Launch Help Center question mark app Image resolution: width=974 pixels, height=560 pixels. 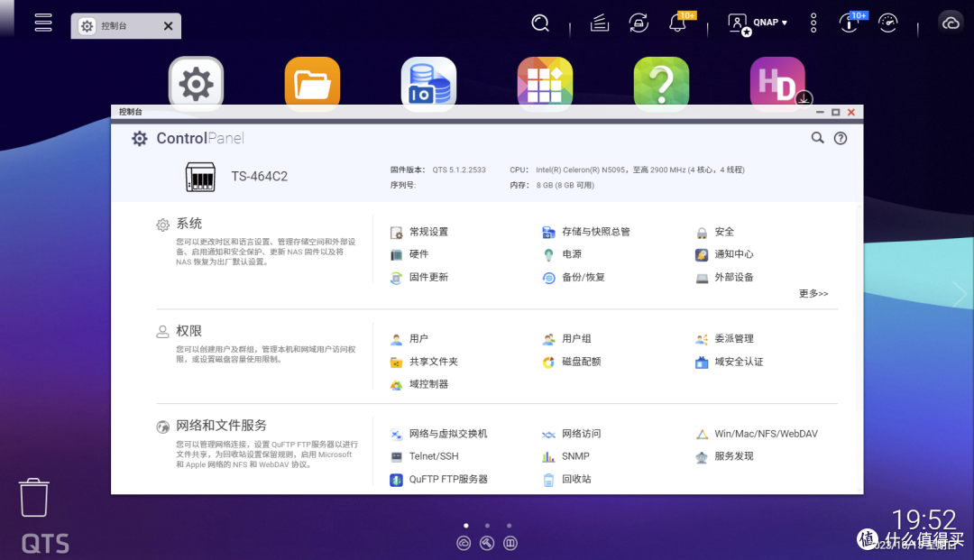tap(662, 84)
